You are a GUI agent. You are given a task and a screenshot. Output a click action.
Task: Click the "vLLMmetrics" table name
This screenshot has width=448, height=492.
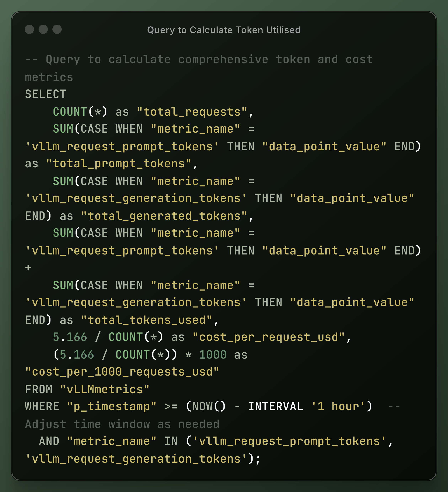[105, 389]
